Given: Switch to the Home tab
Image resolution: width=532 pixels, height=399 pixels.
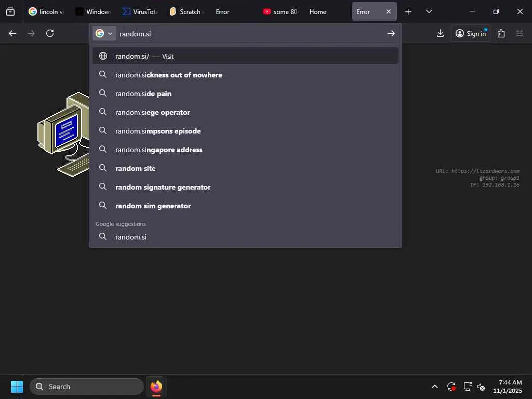Looking at the screenshot, I should tap(327, 11).
